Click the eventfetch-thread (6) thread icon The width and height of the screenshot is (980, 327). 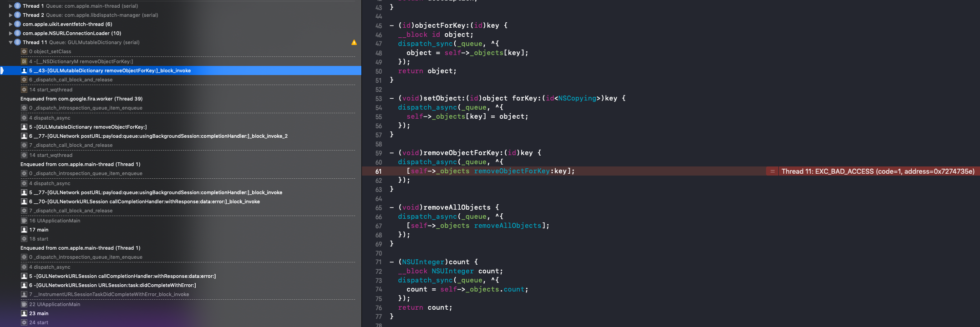(17, 24)
